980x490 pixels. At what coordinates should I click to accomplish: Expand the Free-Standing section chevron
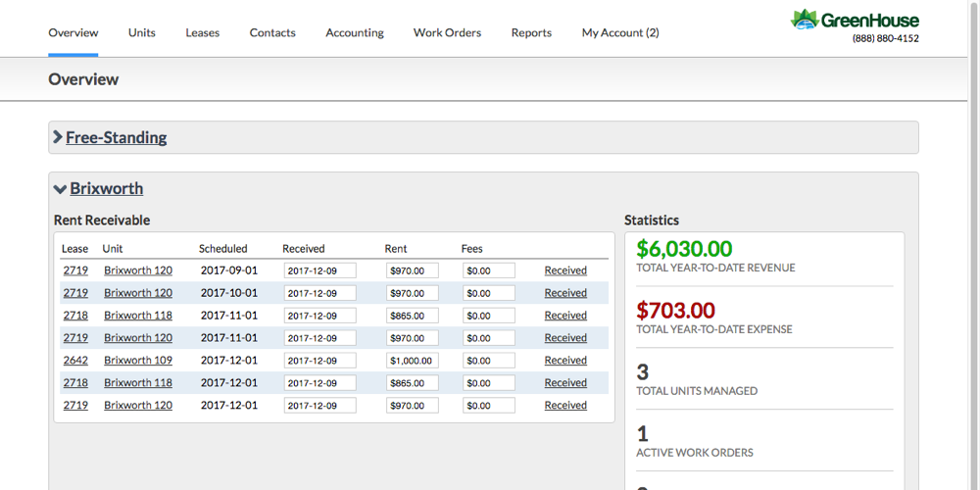[58, 137]
